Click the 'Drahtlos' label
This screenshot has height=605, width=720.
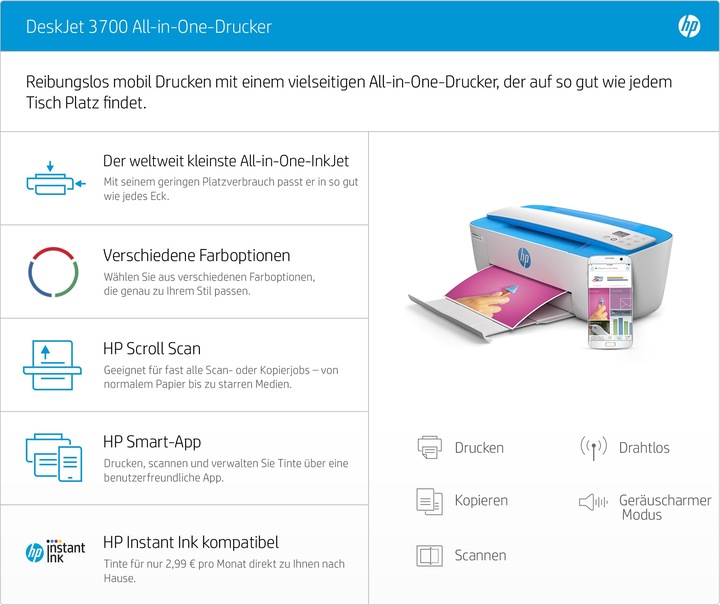(x=644, y=448)
